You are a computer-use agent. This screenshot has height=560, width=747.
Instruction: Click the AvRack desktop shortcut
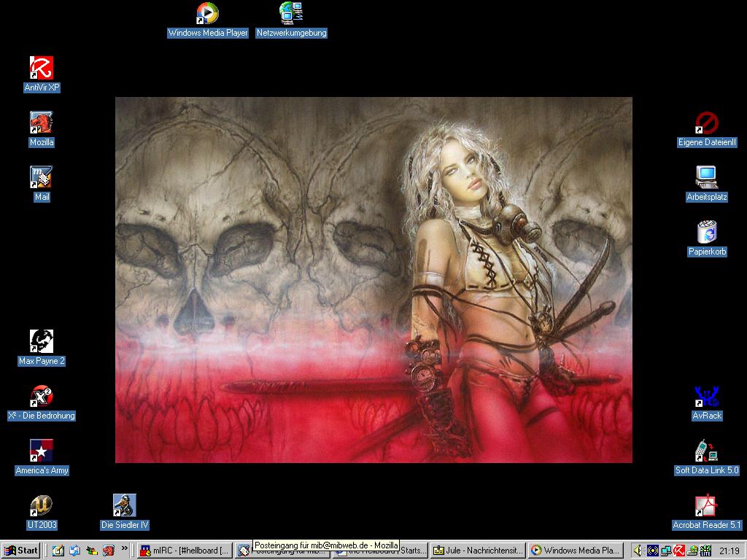tap(706, 397)
